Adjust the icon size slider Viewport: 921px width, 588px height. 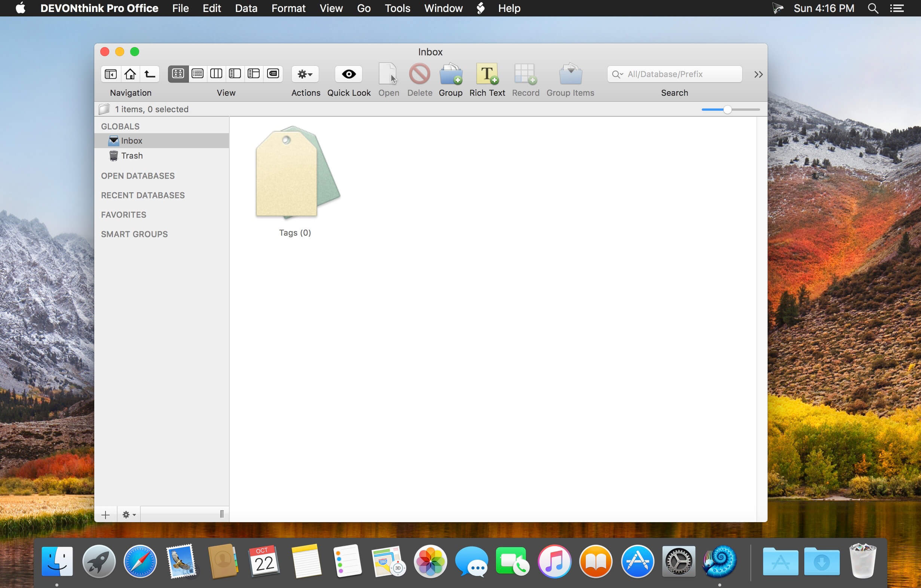tap(727, 110)
